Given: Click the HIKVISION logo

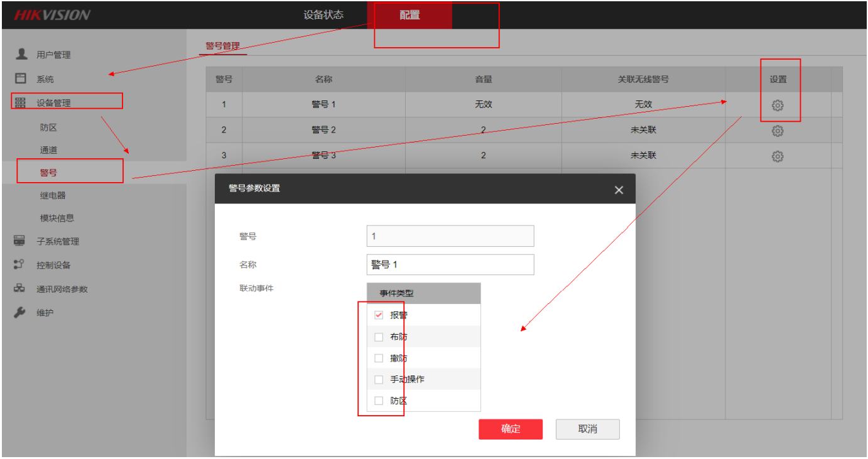Looking at the screenshot, I should (x=53, y=15).
